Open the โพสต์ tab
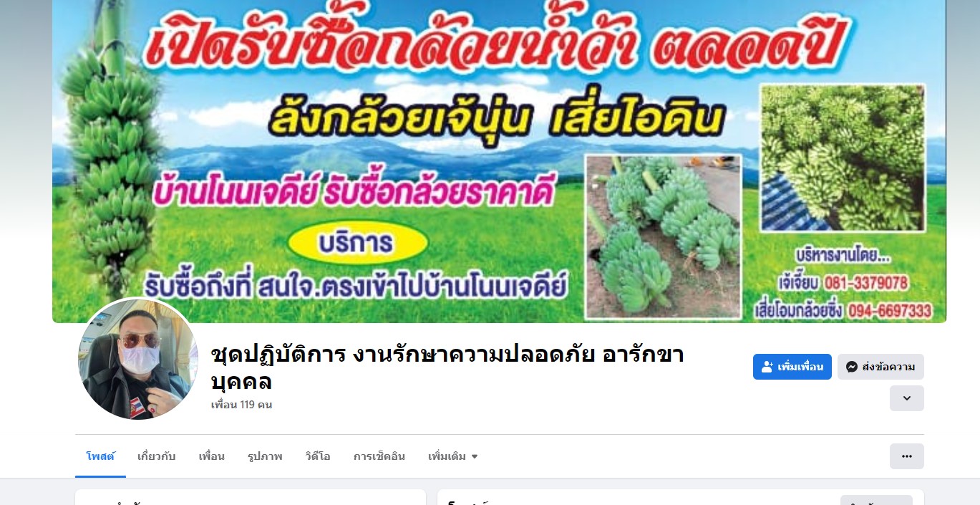The image size is (980, 505). tap(100, 456)
